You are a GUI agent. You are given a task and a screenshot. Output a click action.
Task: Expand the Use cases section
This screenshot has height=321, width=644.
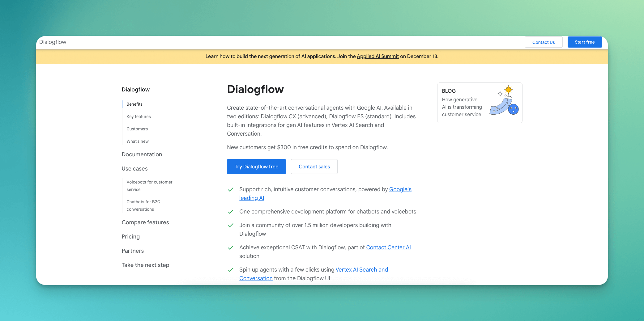coord(134,169)
